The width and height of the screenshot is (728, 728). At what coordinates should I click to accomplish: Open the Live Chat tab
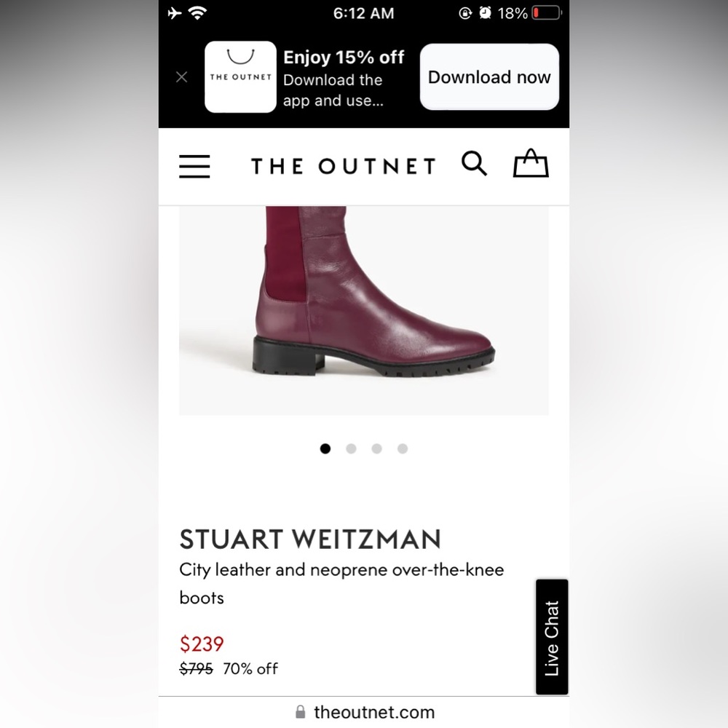[x=552, y=638]
